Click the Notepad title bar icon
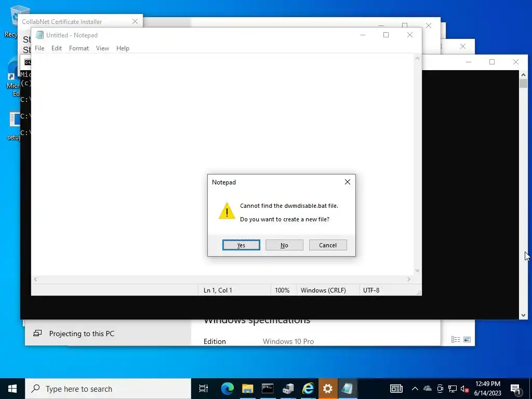Screen dimensions: 532x399 coord(39,35)
